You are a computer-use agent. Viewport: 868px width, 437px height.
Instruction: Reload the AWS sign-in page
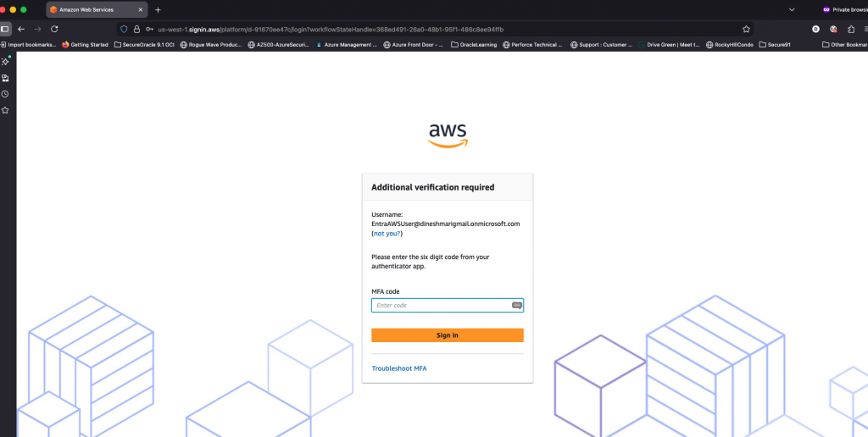coord(54,29)
